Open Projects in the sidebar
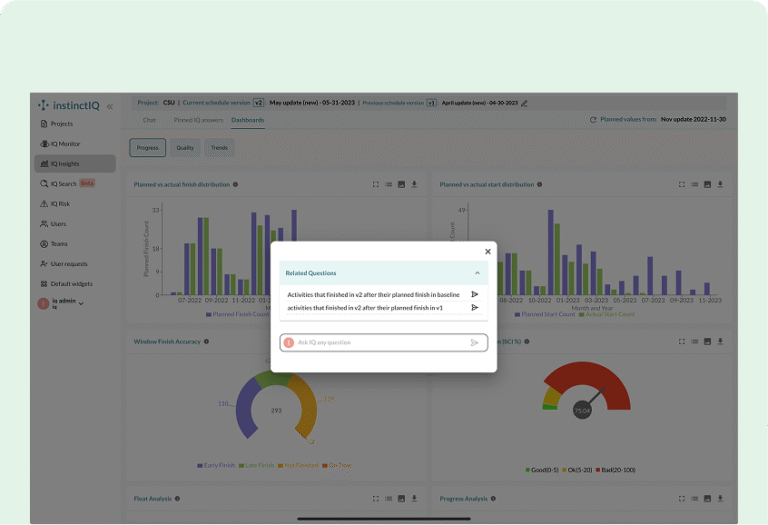 pos(57,124)
